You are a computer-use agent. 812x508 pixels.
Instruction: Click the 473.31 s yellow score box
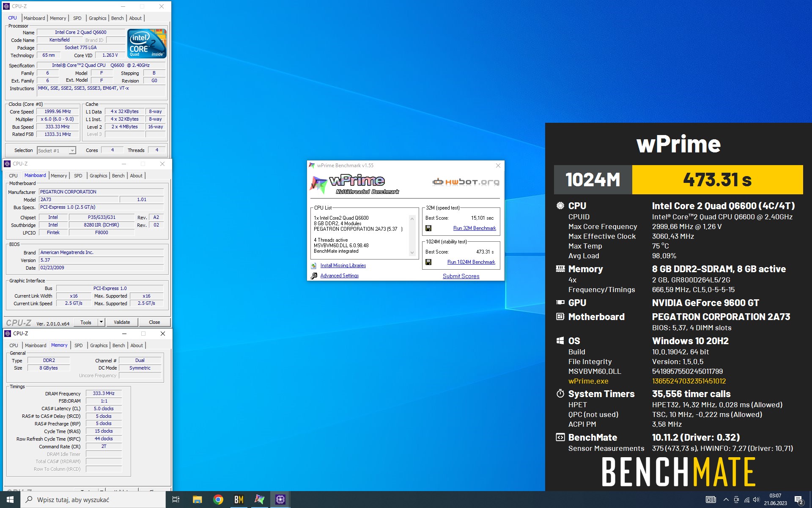click(x=717, y=179)
